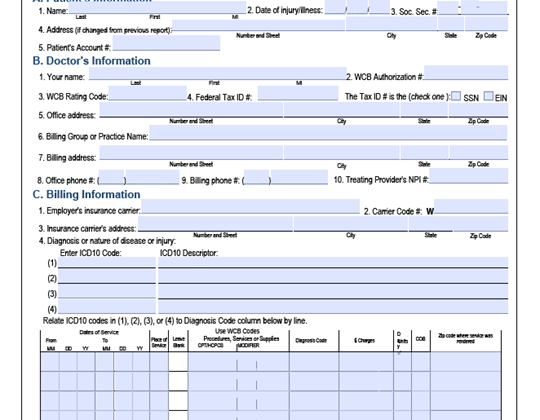540x420 pixels.
Task: Click ICD10 Code field for line (4)
Action: [x=107, y=307]
